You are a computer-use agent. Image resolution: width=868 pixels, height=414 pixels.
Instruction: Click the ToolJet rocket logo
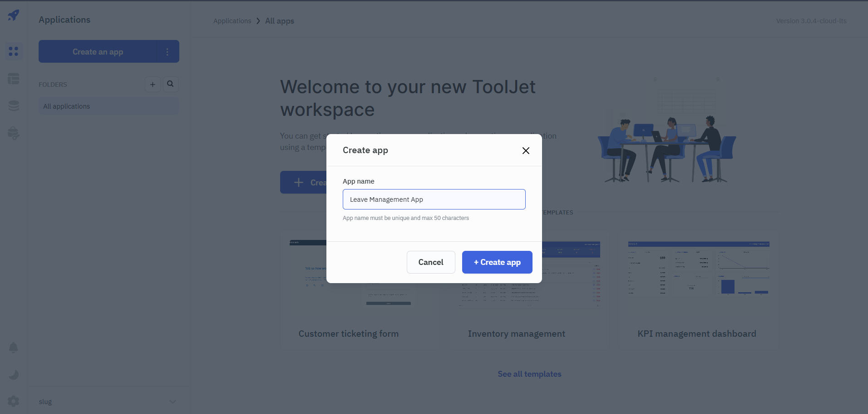(14, 15)
